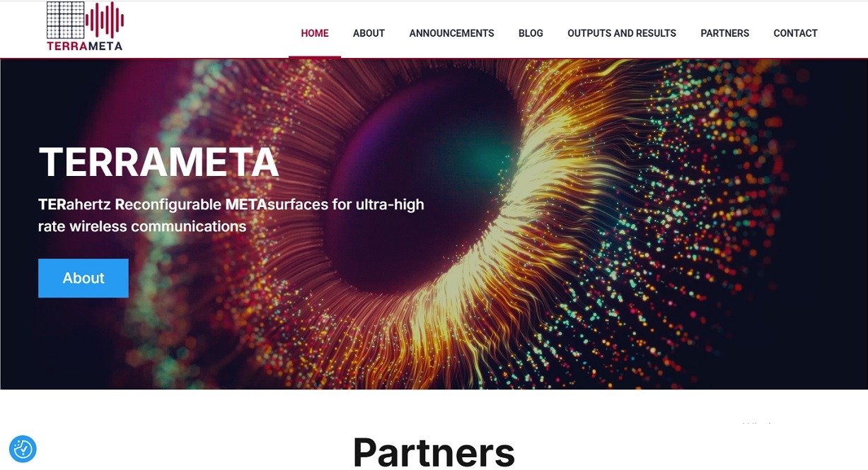
Task: Click the TERRAMETA wordmark under the logo
Action: click(85, 46)
